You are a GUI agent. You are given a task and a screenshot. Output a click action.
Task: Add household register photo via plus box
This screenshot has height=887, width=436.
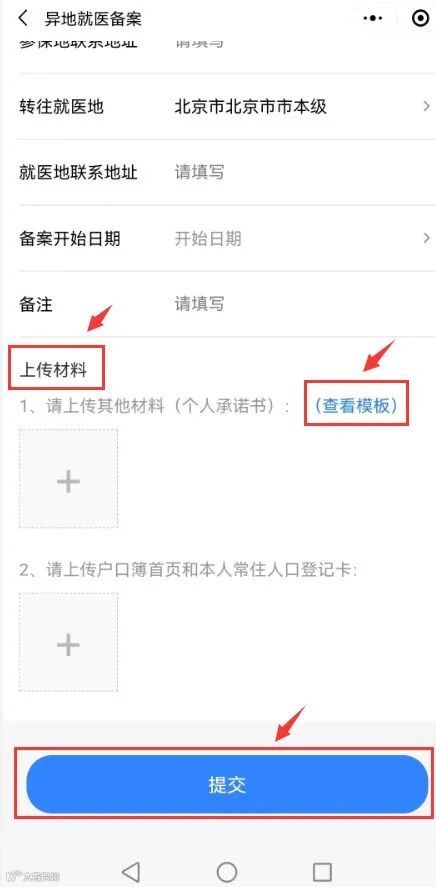click(68, 642)
